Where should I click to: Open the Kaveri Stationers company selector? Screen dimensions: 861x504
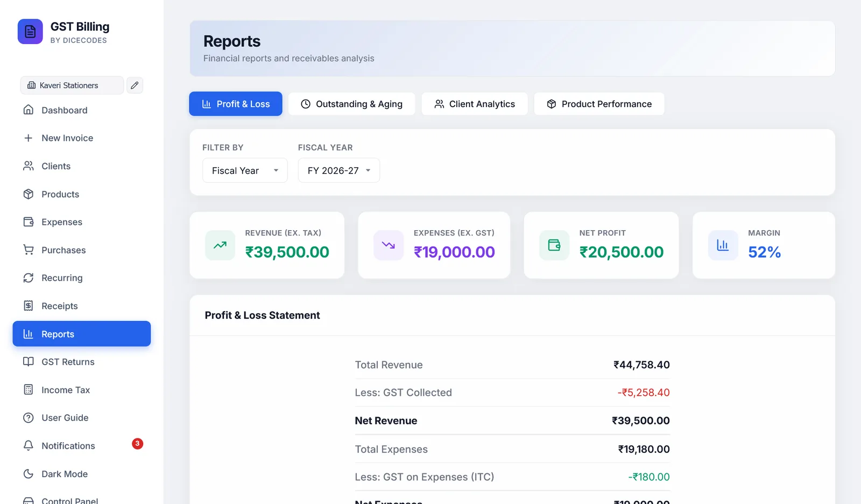click(72, 85)
